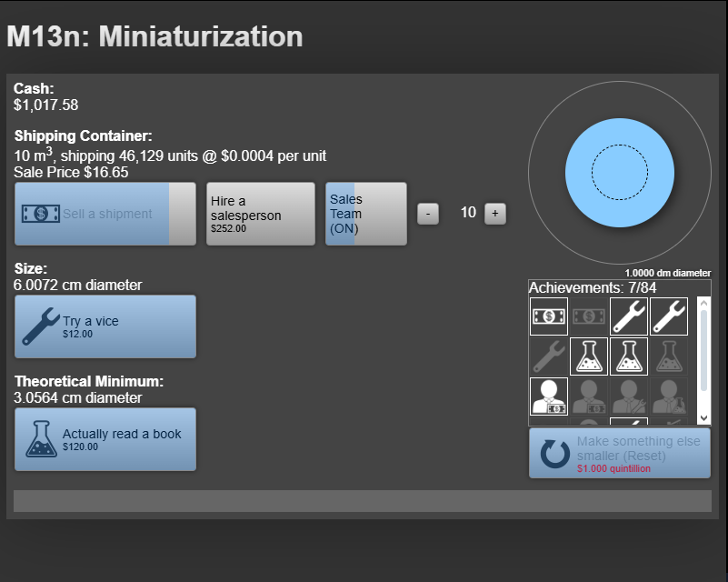Click the achievements scrollbar down arrow
The image size is (728, 582).
coord(704,418)
